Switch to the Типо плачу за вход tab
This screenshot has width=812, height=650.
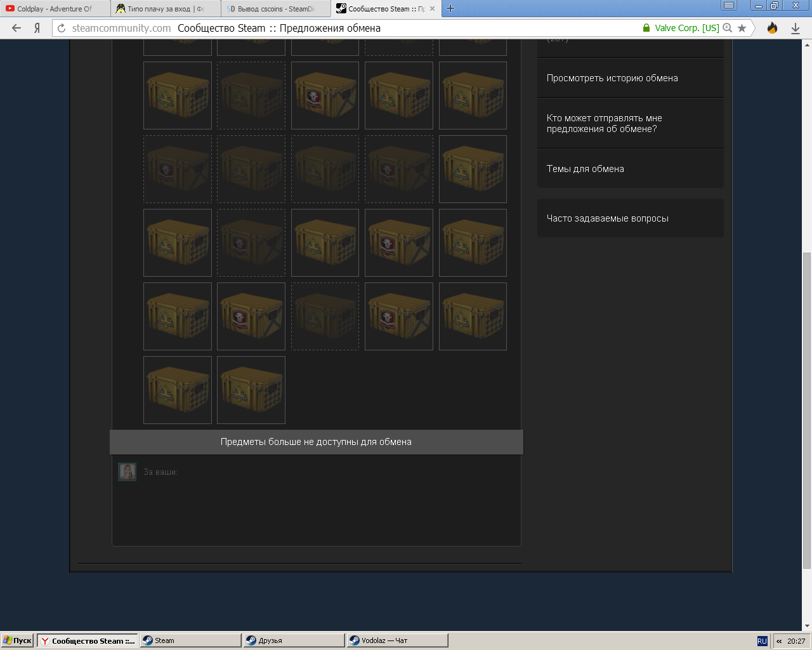(x=166, y=9)
